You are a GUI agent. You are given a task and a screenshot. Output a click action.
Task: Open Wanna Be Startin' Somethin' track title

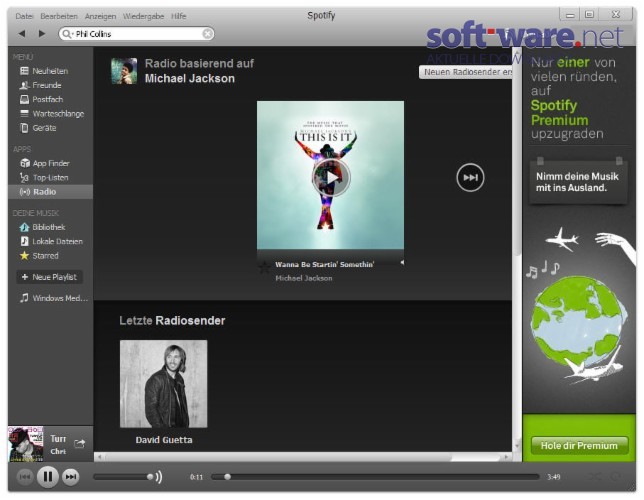pyautogui.click(x=324, y=265)
